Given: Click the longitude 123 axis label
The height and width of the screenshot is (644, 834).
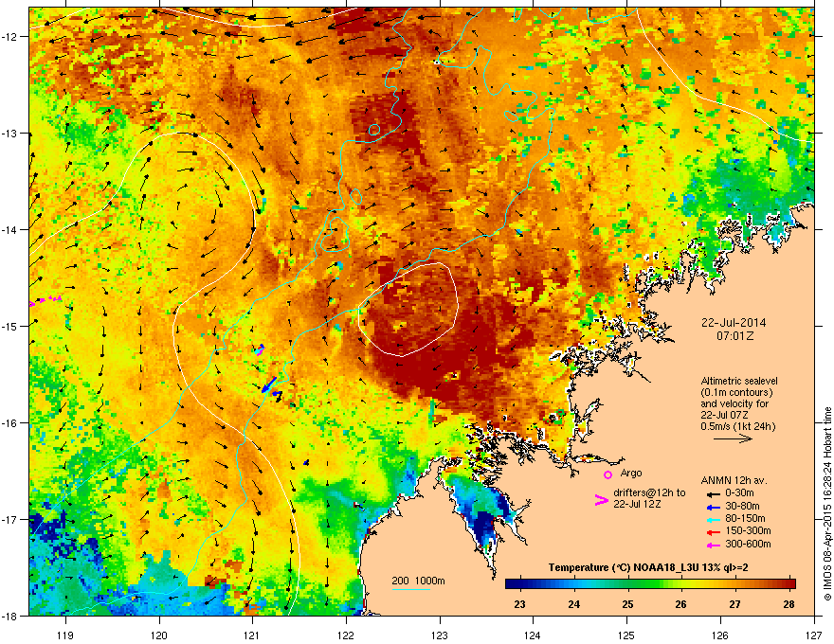Looking at the screenshot, I should (x=440, y=635).
